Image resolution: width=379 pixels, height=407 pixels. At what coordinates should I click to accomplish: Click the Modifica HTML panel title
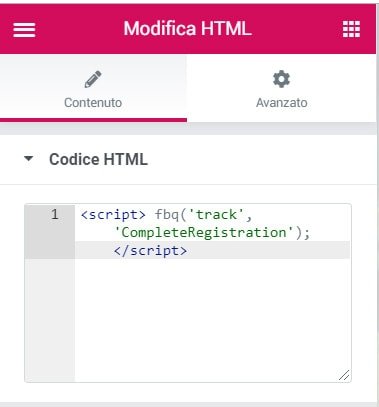pyautogui.click(x=187, y=29)
